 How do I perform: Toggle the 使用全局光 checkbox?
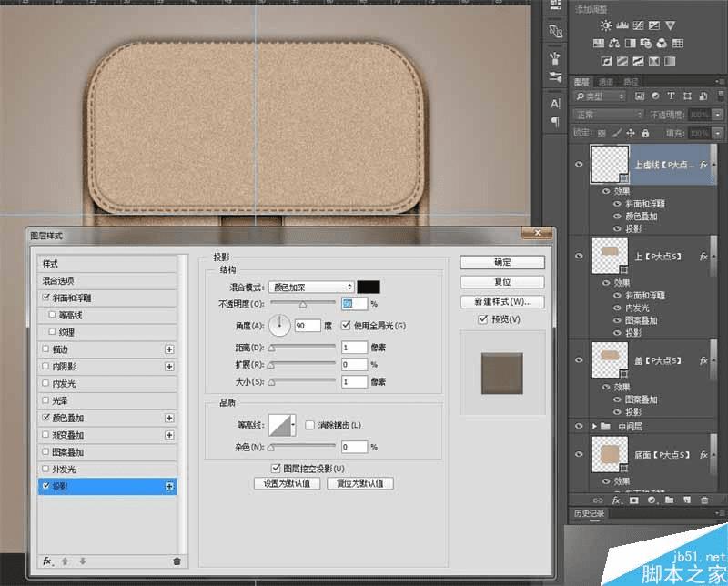tap(346, 325)
